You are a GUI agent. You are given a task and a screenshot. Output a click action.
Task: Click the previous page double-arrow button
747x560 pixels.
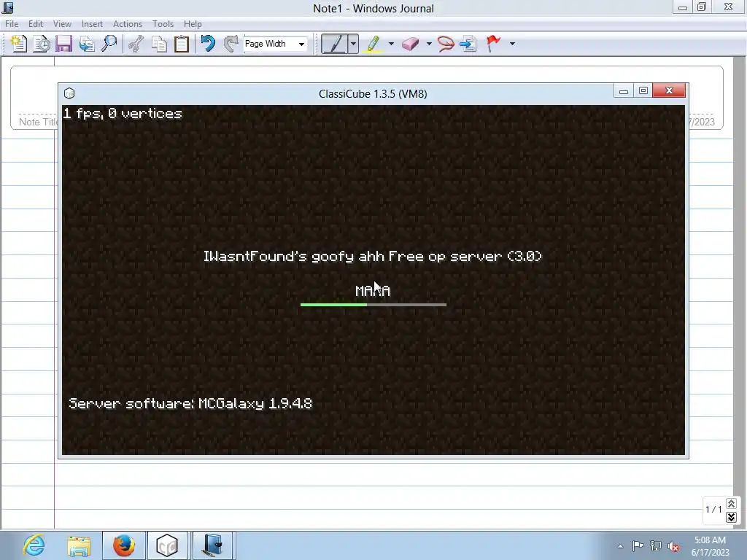(731, 503)
